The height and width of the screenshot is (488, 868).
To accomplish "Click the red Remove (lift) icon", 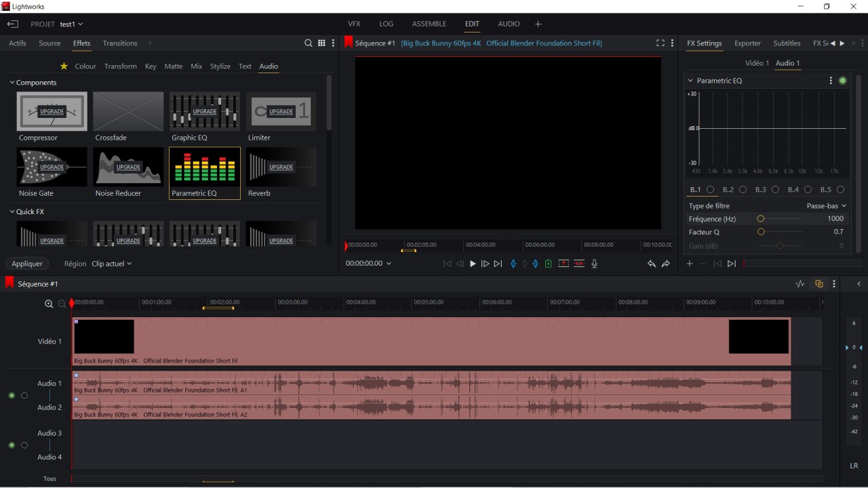I will coord(564,264).
